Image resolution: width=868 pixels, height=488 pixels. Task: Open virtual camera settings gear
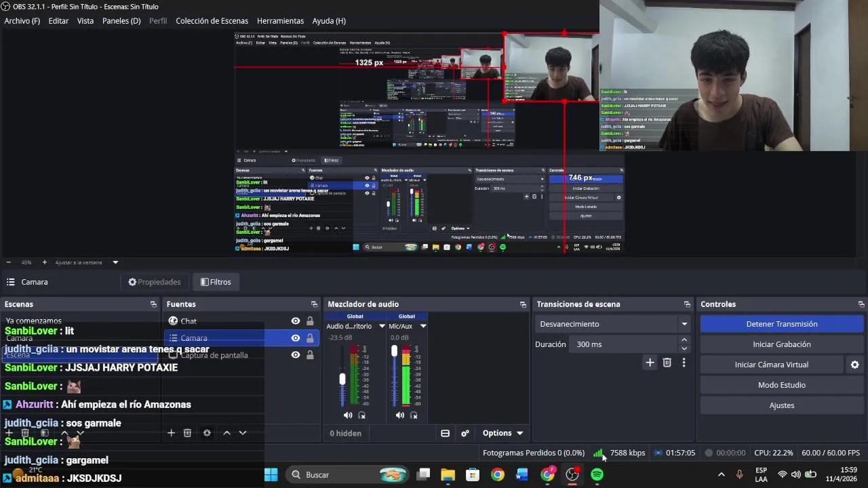(855, 365)
